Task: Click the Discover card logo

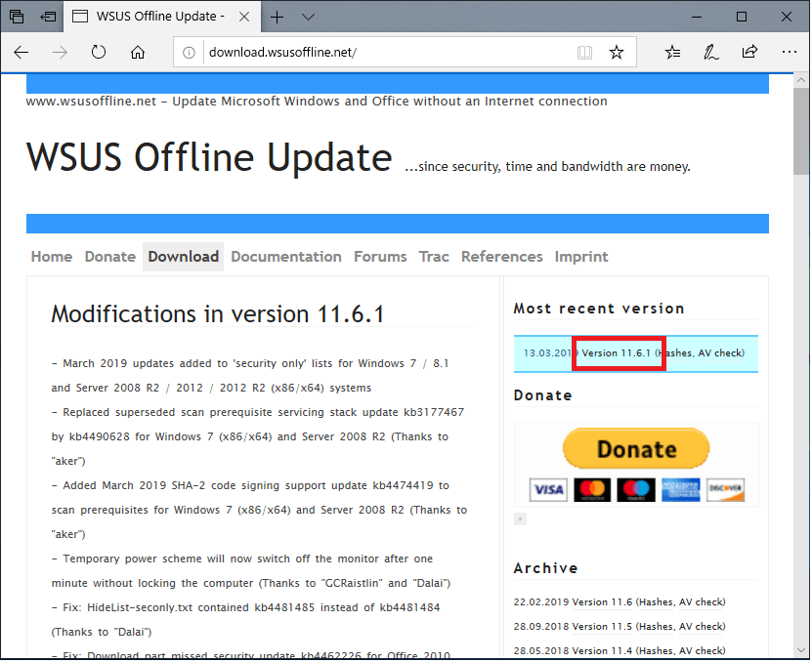Action: pyautogui.click(x=725, y=490)
